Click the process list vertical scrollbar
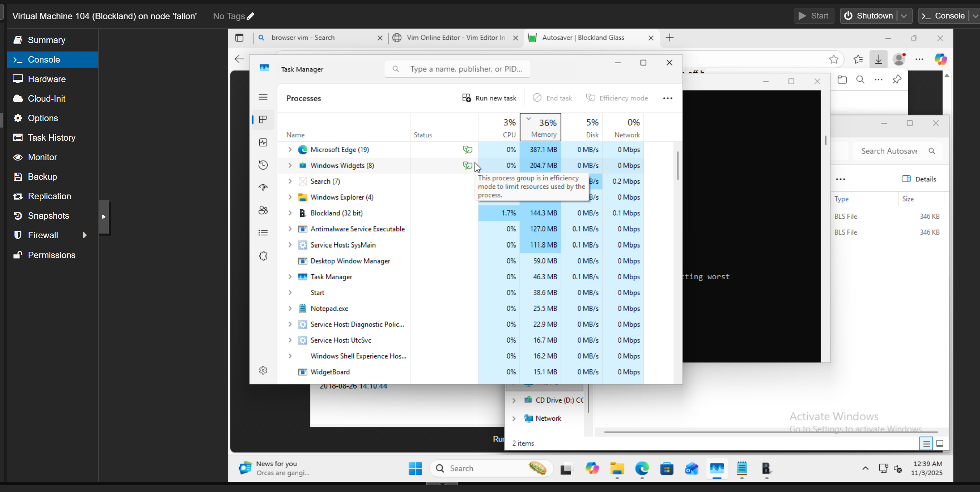 pyautogui.click(x=677, y=166)
